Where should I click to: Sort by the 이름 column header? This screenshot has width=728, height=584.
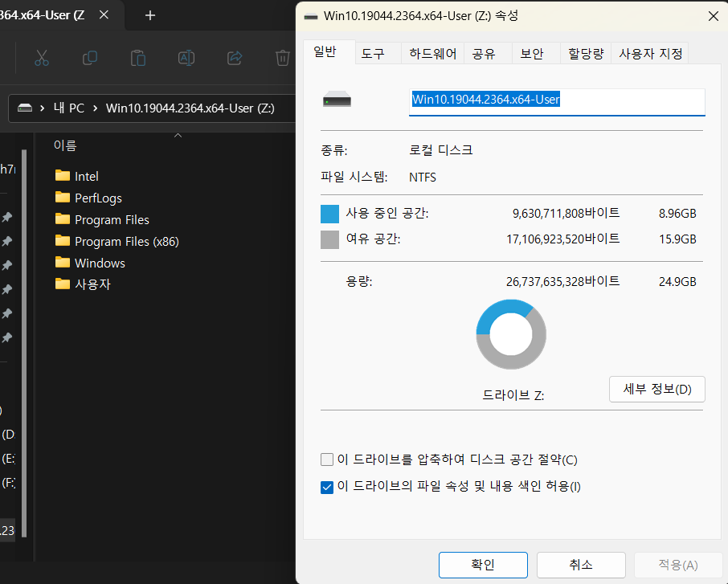pos(65,145)
